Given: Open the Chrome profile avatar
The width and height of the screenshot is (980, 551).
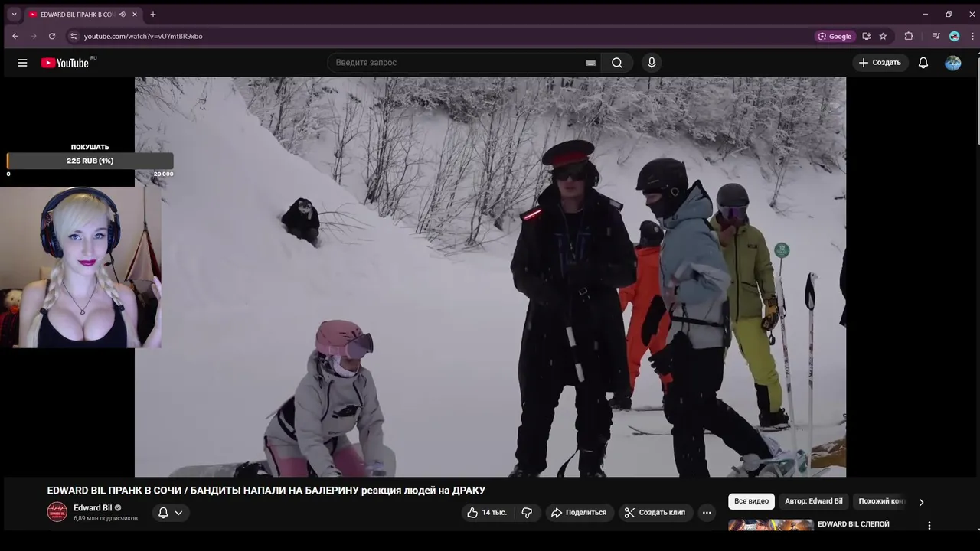Looking at the screenshot, I should pyautogui.click(x=954, y=36).
